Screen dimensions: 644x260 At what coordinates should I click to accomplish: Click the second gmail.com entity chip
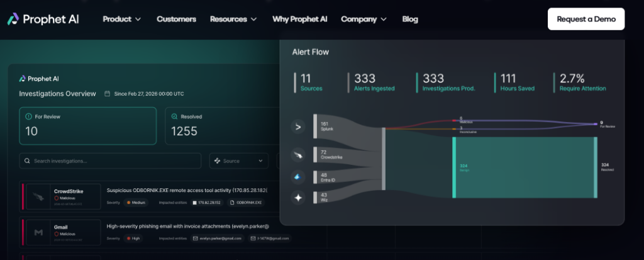tap(269, 238)
